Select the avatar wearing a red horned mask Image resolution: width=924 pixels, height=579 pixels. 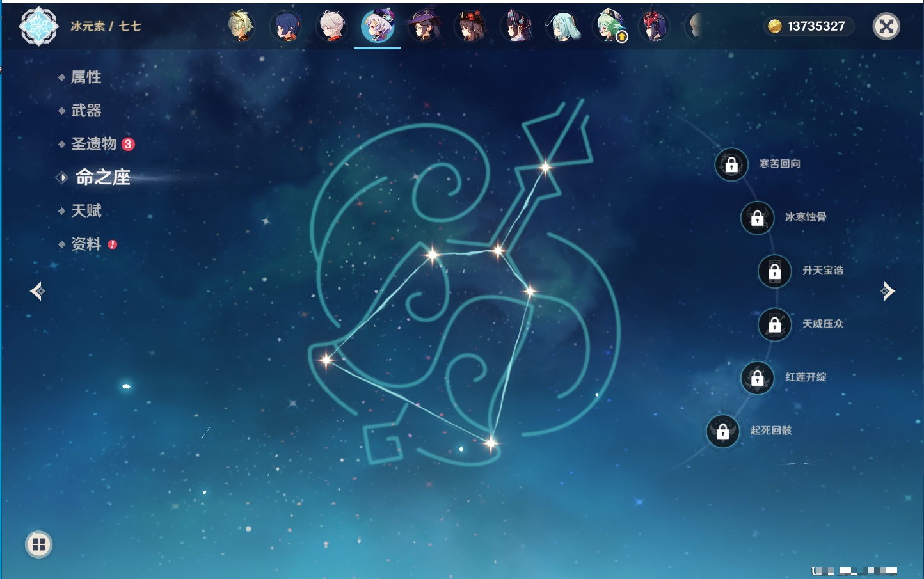coord(654,26)
